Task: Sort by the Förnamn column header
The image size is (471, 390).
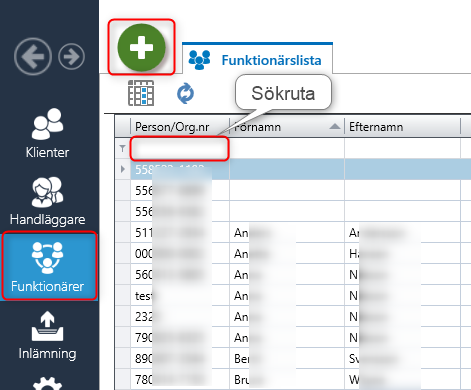Action: click(x=287, y=127)
